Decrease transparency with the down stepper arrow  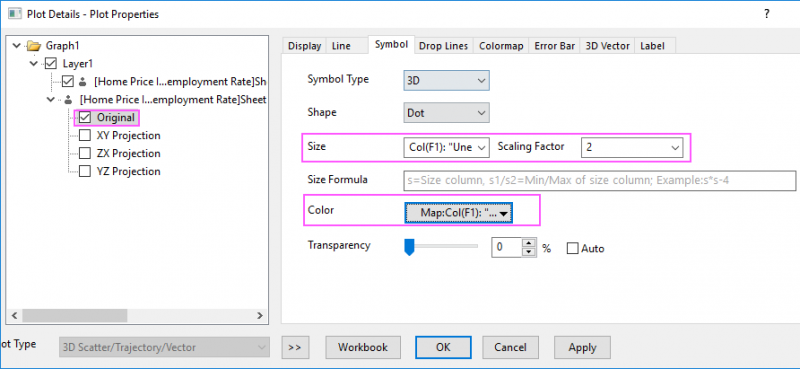point(529,252)
